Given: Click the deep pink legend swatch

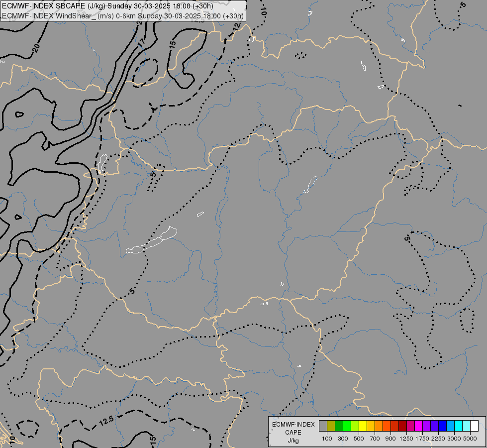Looking at the screenshot, I should click(x=411, y=426).
